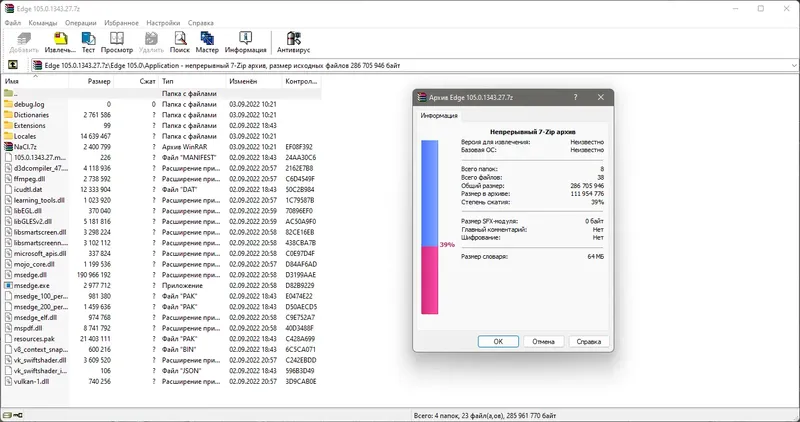Click the help '?' button in the dialog title bar

pos(576,97)
